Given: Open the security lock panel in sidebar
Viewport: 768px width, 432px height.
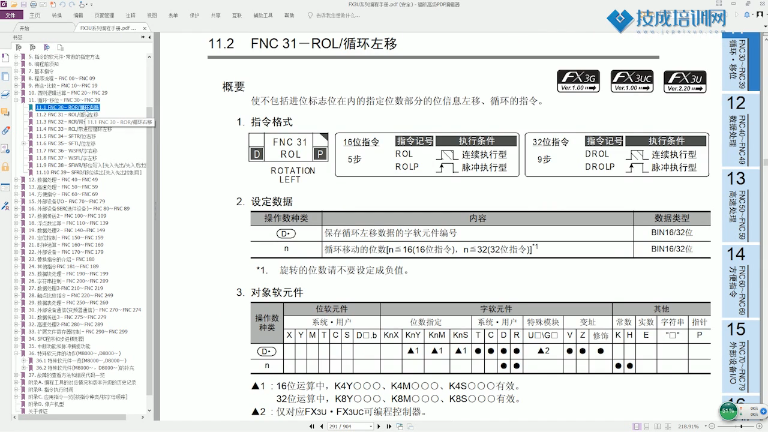Looking at the screenshot, I should point(5,167).
